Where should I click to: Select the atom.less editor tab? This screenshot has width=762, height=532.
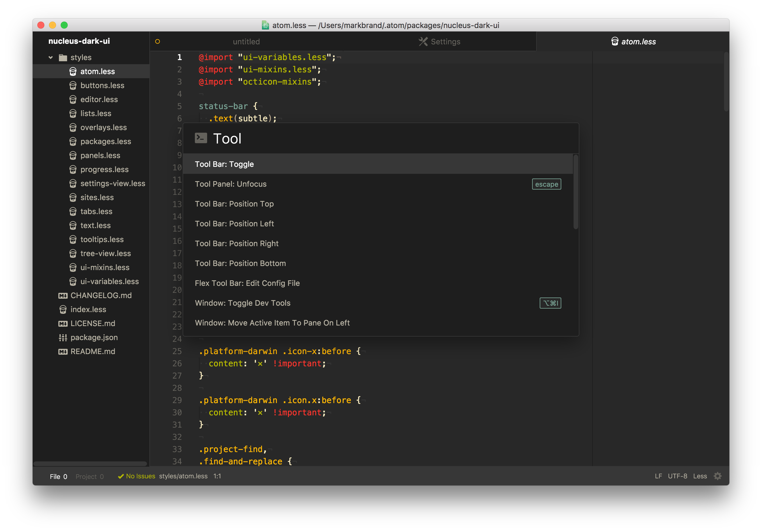pos(632,41)
